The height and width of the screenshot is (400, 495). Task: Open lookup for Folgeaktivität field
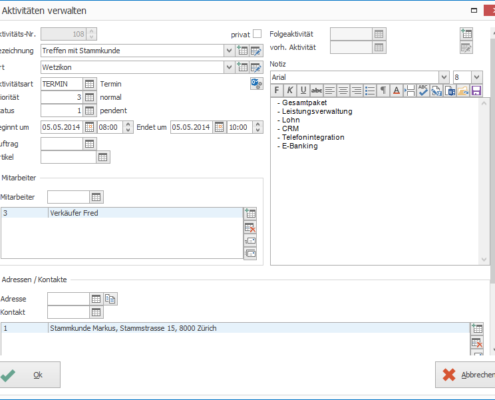tap(379, 34)
